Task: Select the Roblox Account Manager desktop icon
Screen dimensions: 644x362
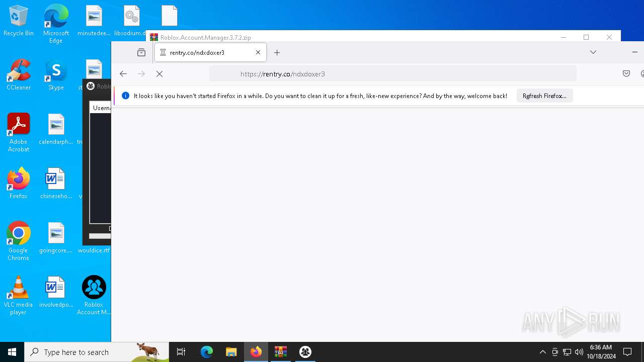Action: (94, 296)
